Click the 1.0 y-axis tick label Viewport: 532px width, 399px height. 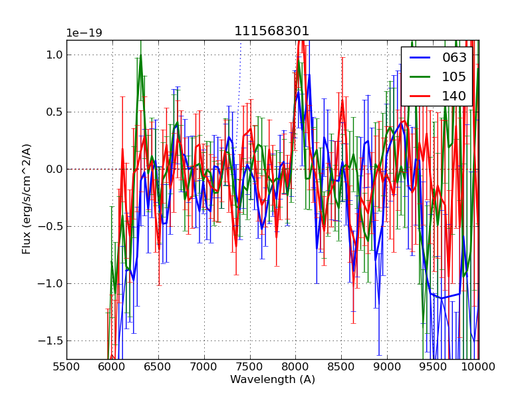(x=55, y=55)
